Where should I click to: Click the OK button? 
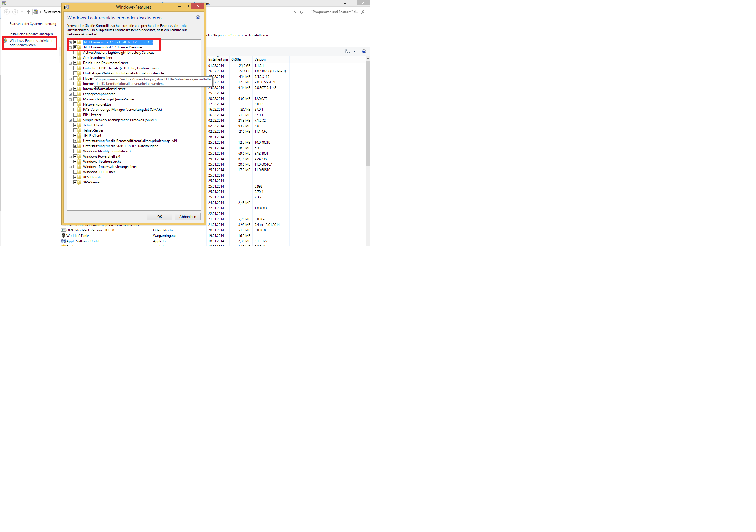(159, 217)
